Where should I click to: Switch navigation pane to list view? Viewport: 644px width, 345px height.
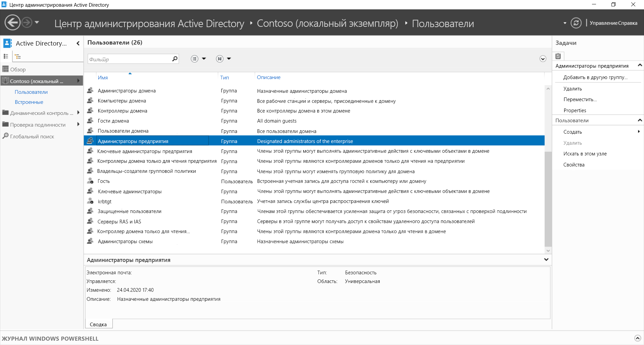point(6,56)
